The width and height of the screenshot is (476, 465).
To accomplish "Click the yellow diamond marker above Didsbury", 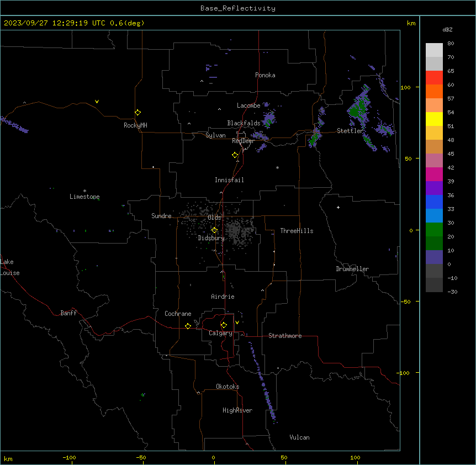I will coord(214,230).
